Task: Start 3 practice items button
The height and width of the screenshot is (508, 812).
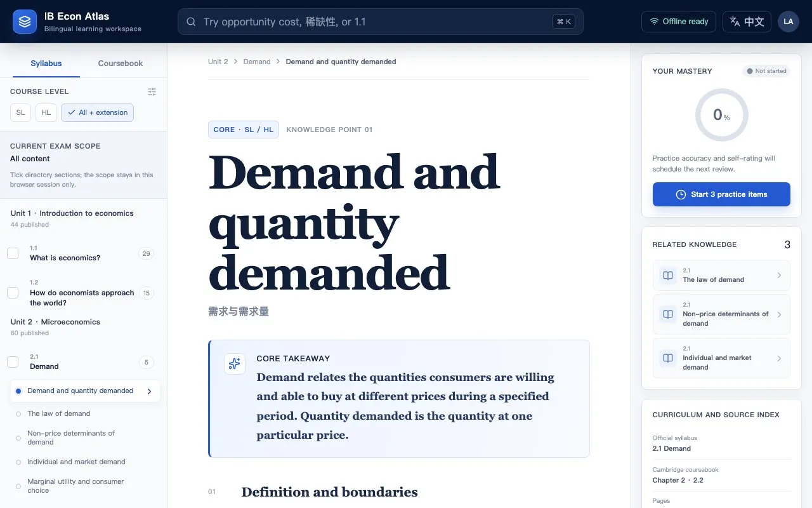Action: [x=721, y=194]
